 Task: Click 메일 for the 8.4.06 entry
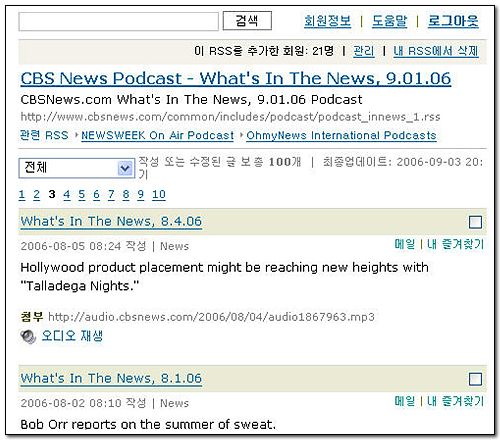point(405,244)
